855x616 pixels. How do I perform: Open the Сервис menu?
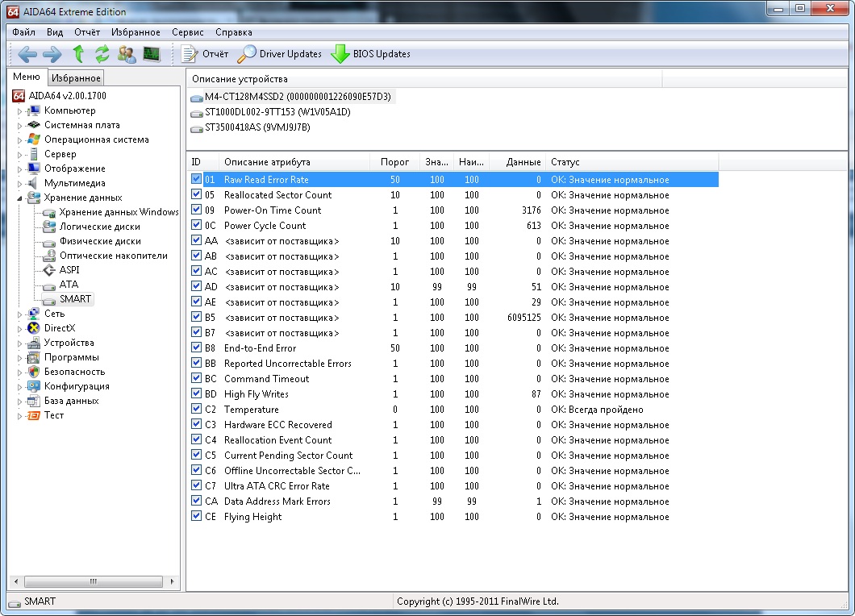[187, 32]
